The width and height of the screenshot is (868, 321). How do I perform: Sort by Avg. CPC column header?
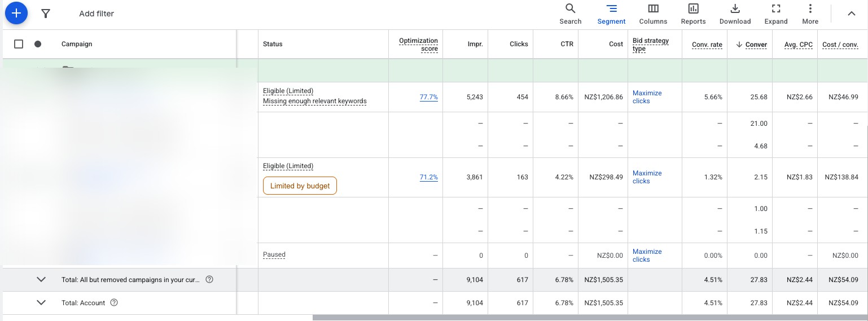tap(799, 45)
